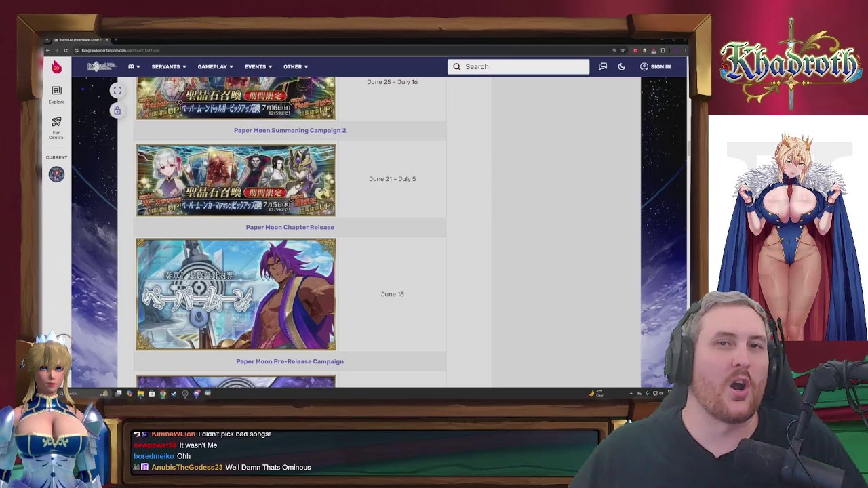Image resolution: width=868 pixels, height=488 pixels.
Task: Click the wiki Search input field
Action: coord(518,66)
